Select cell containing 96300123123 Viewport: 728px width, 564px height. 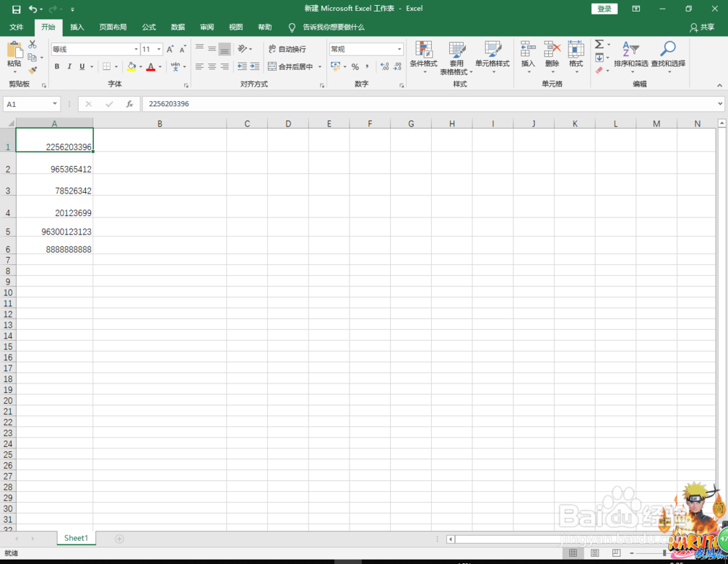pyautogui.click(x=55, y=228)
